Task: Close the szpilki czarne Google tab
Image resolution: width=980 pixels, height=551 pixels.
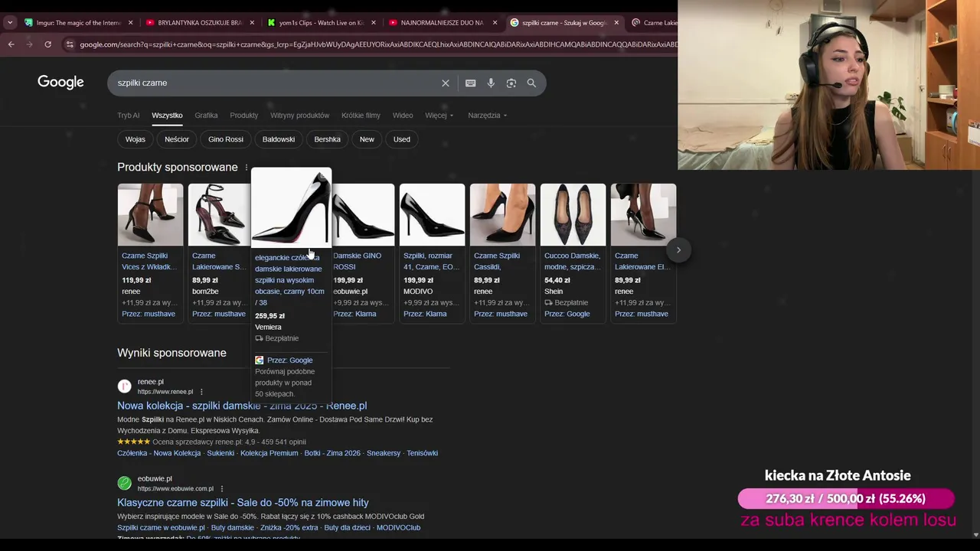Action: click(x=616, y=23)
